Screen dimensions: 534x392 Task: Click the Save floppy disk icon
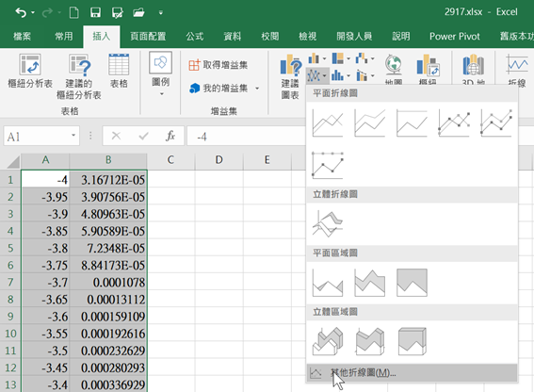[x=95, y=13]
